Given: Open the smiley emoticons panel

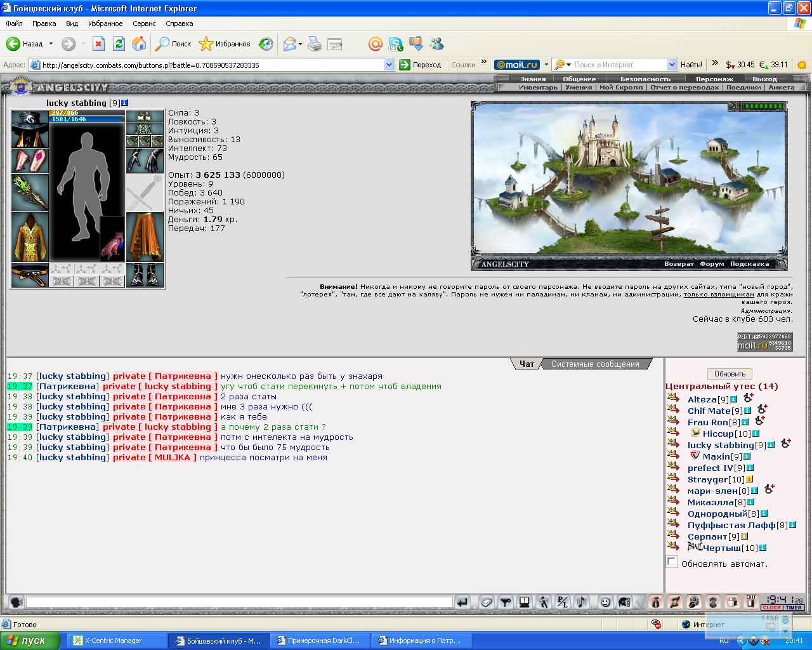Looking at the screenshot, I should click(606, 602).
